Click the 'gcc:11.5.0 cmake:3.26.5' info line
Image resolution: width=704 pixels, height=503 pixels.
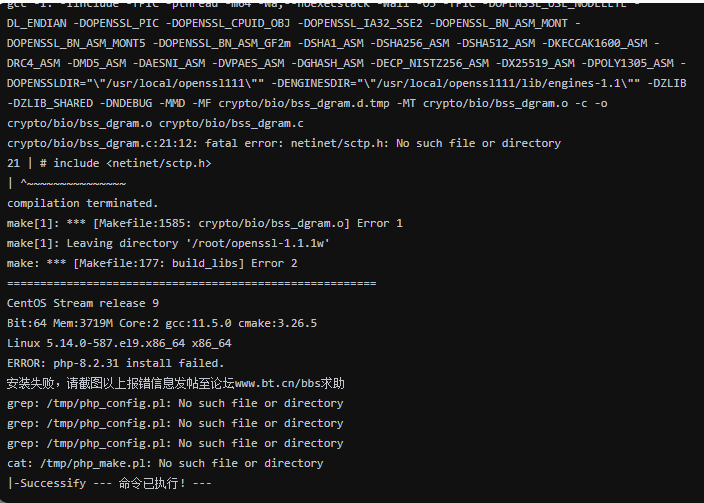click(x=162, y=323)
